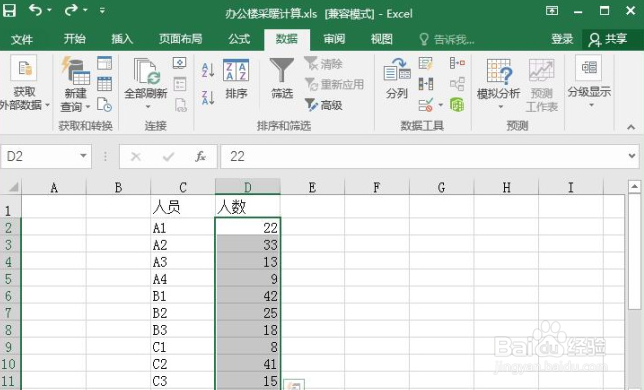Sort descending with the Z-A icon
The image size is (644, 390).
tap(208, 98)
